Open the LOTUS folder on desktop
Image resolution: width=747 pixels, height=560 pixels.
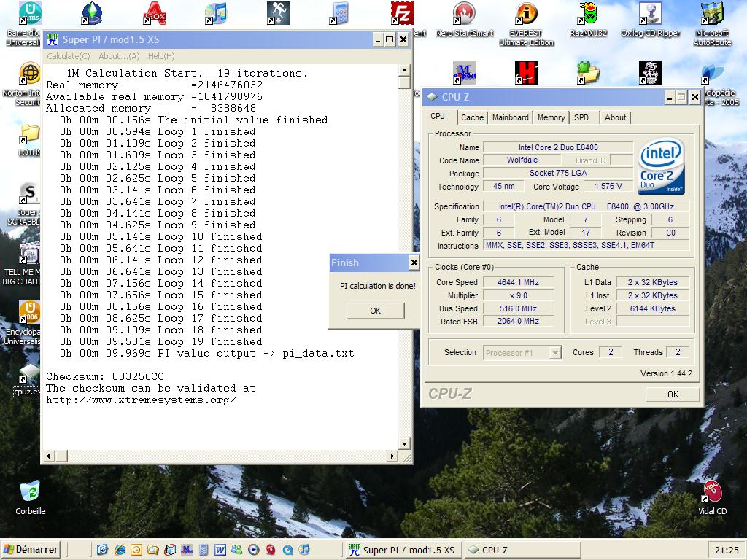tap(29, 135)
